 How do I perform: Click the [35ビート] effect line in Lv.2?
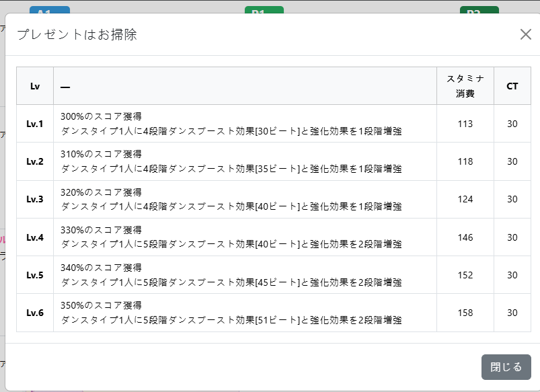click(x=231, y=169)
